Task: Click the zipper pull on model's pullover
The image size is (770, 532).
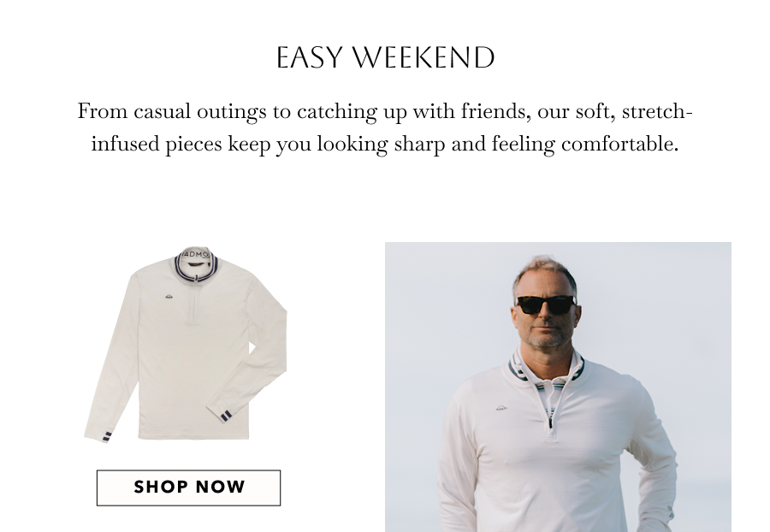Action: (x=550, y=422)
